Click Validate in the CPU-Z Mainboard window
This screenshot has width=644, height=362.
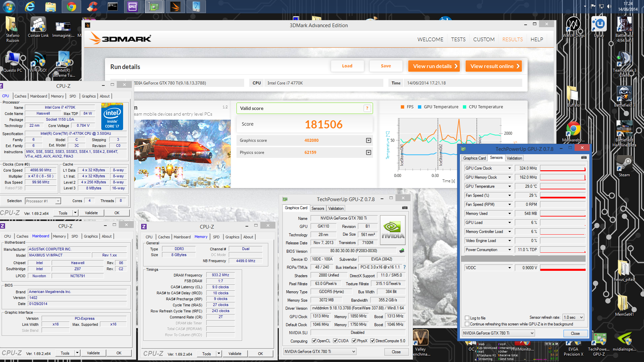pos(93,353)
